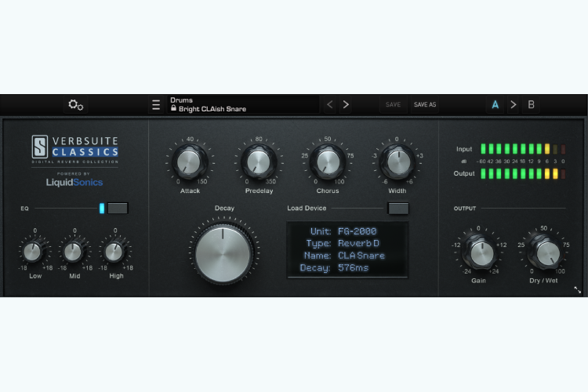This screenshot has height=392, width=588.
Task: Open the preset name Bright CLAish Snare
Action: 212,109
